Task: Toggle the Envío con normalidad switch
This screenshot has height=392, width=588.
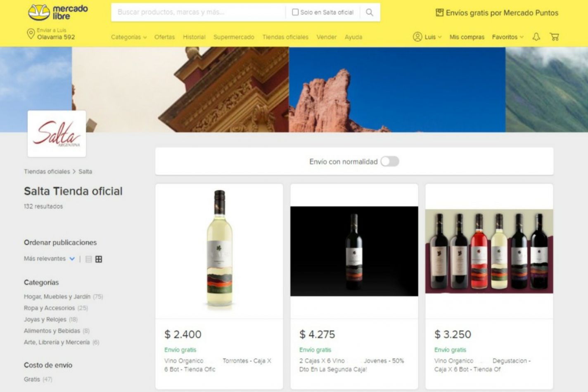Action: pyautogui.click(x=389, y=161)
